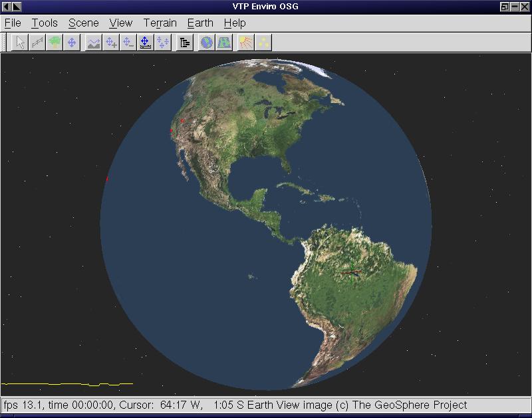Click the yellow dots toolbar icon
The width and height of the screenshot is (532, 418).
pos(263,43)
